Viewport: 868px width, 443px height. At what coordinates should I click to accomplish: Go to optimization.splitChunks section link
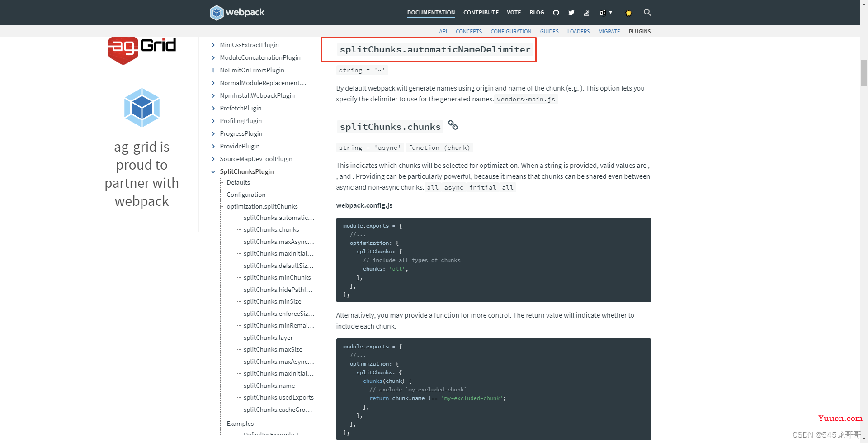tap(262, 206)
